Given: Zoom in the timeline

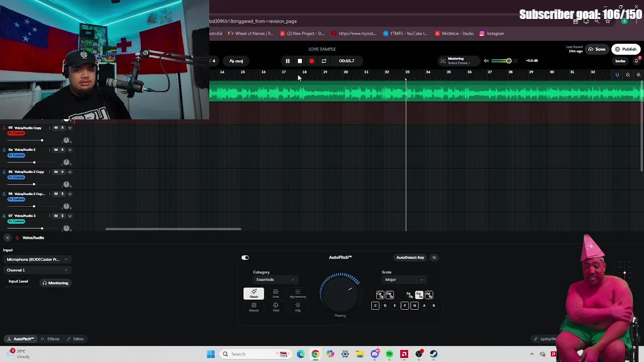Looking at the screenshot, I should (x=638, y=75).
